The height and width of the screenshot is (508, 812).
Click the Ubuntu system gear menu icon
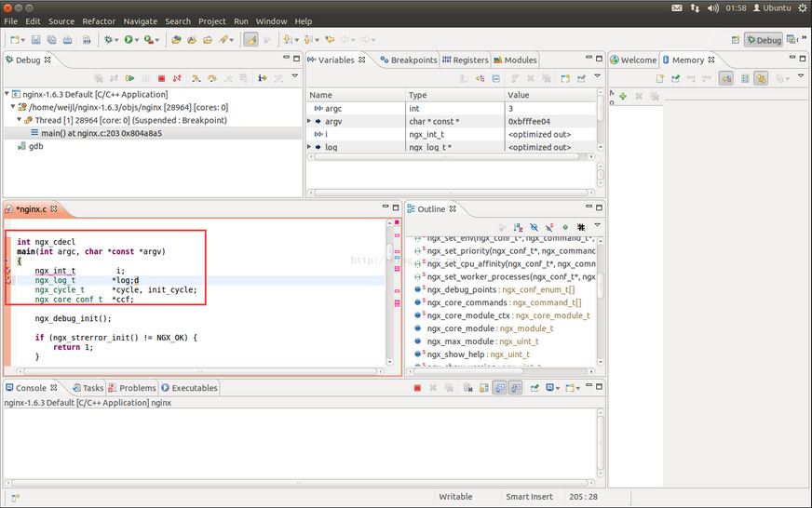tap(803, 7)
